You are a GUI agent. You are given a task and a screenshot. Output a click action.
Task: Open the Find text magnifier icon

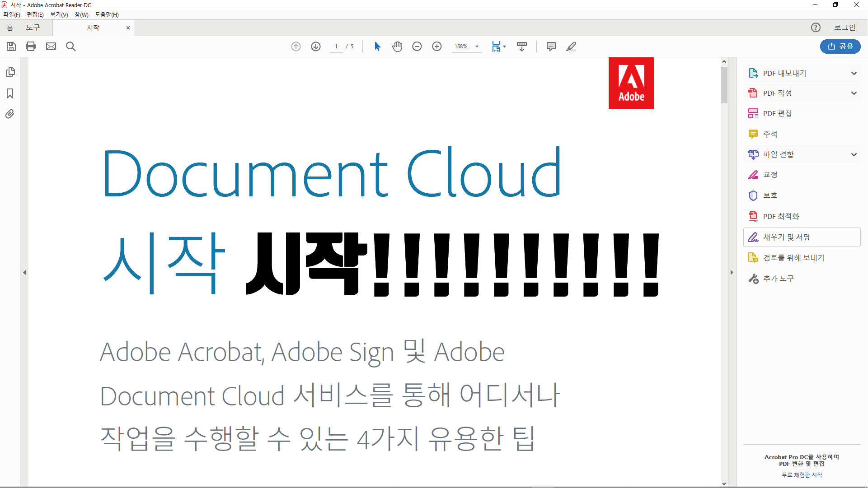point(71,46)
